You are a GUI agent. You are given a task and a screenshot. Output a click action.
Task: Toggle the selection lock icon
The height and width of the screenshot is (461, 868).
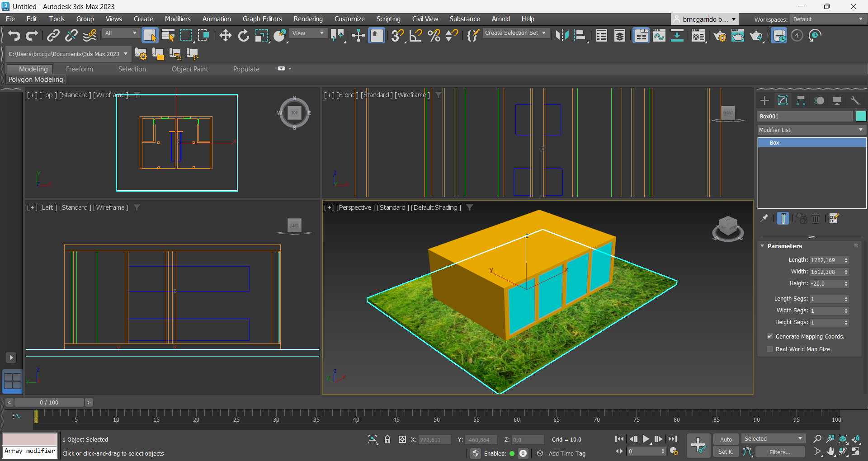[x=387, y=439]
